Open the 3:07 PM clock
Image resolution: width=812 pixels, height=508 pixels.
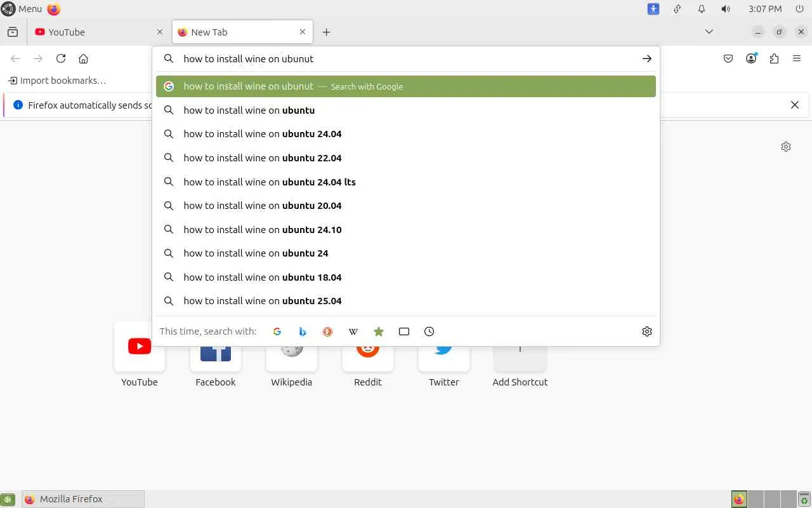765,9
